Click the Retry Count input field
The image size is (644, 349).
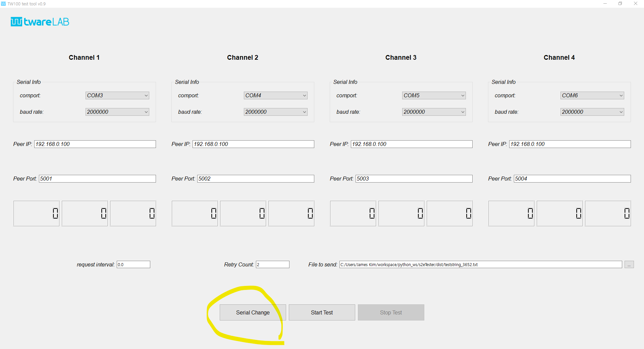tap(272, 264)
